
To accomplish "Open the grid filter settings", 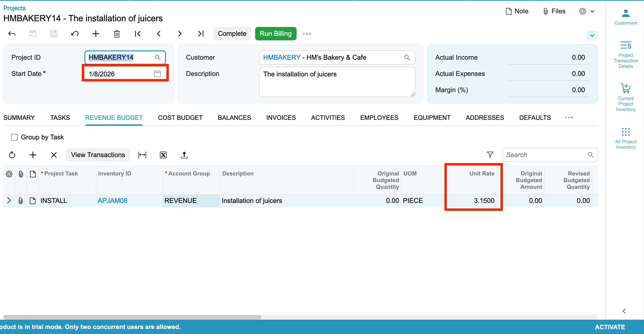I will click(490, 155).
